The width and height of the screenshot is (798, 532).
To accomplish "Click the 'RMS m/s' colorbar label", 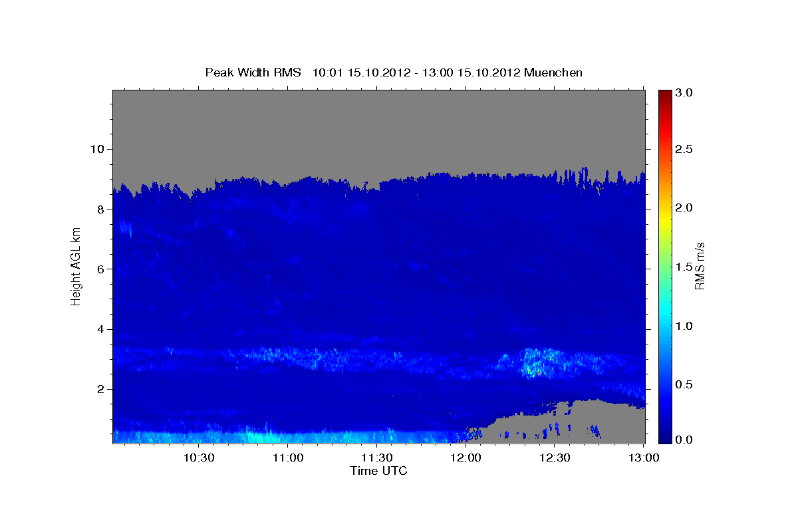I will (x=700, y=266).
